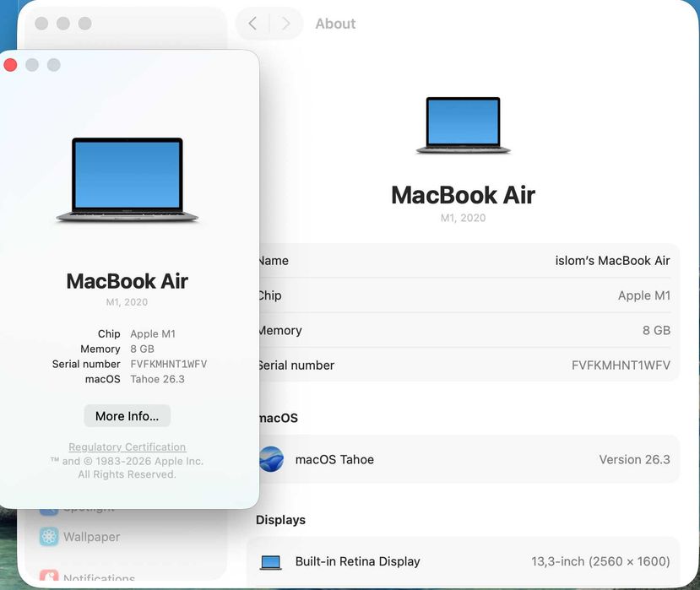Go back using the left chevron in System Settings
The image size is (700, 590).
[252, 23]
